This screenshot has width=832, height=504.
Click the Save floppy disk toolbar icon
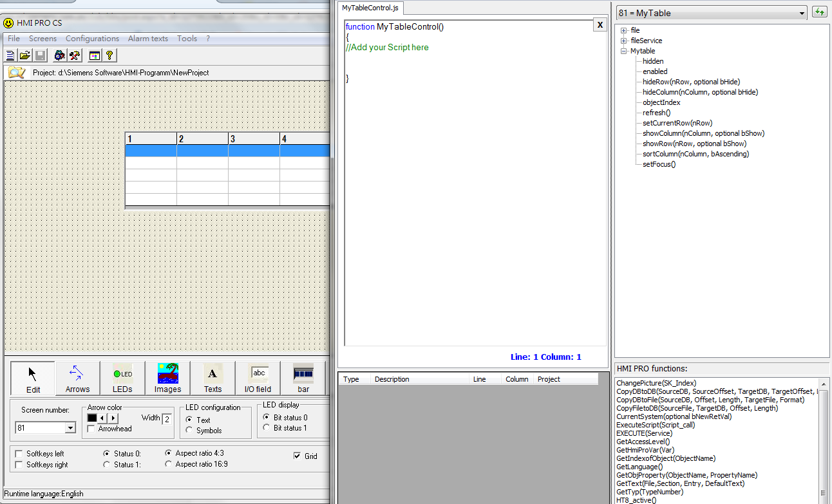point(40,55)
